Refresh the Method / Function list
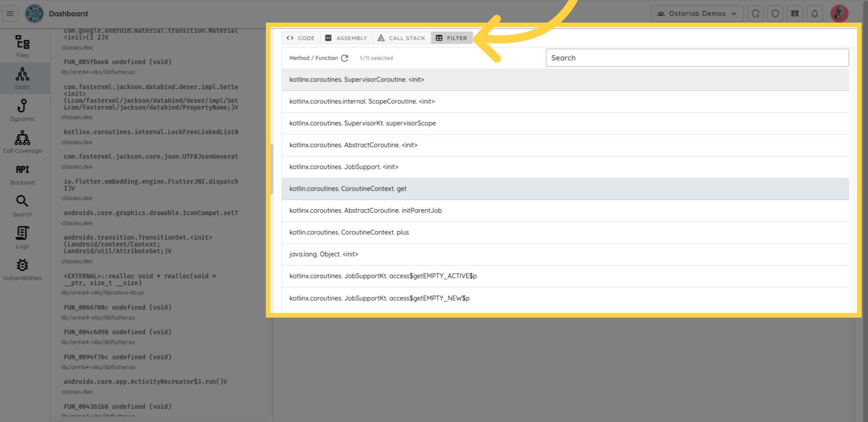Viewport: 868px width, 422px height. 344,58
